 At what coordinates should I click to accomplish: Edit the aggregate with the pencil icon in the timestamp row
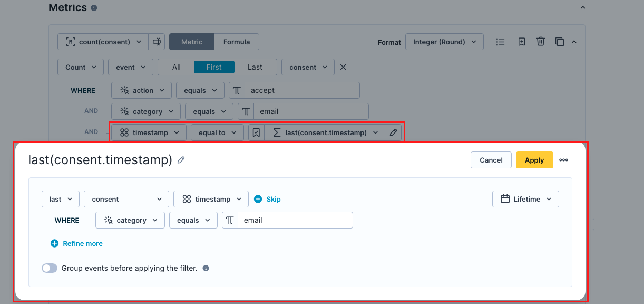pos(393,132)
